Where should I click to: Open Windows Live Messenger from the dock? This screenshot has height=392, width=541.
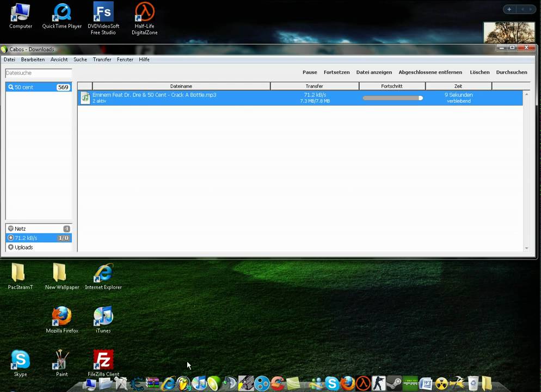[316, 383]
